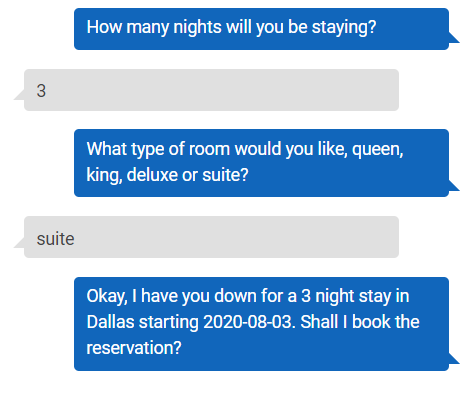473x395 pixels.
Task: Click the tail of the '3' reply bubble
Action: point(19,95)
